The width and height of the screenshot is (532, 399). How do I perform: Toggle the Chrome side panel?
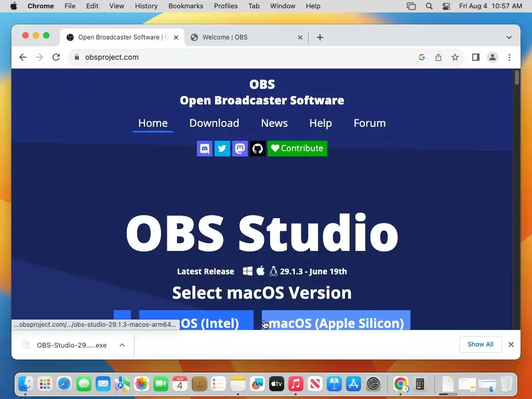point(476,57)
